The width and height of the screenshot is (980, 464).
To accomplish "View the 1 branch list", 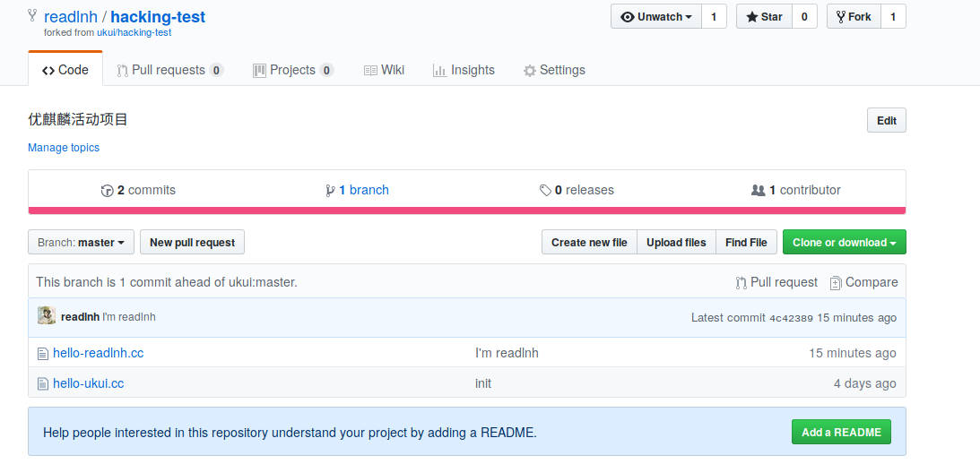I will (x=357, y=190).
